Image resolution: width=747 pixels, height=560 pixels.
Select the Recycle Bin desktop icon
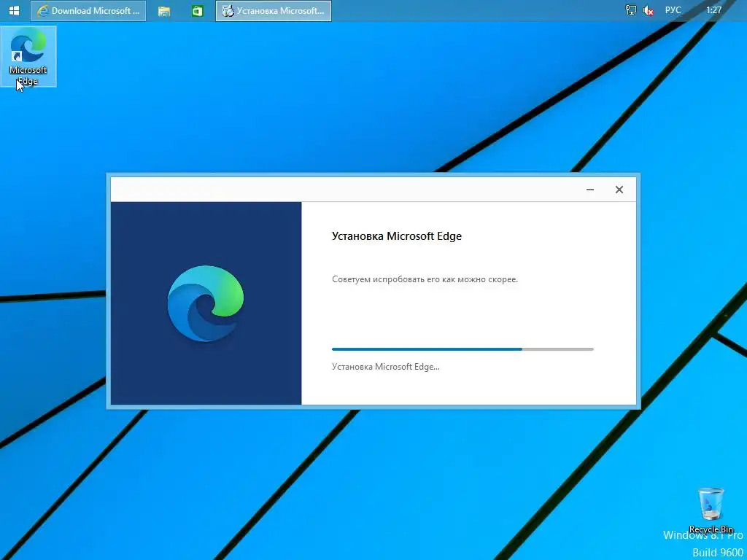tap(711, 510)
